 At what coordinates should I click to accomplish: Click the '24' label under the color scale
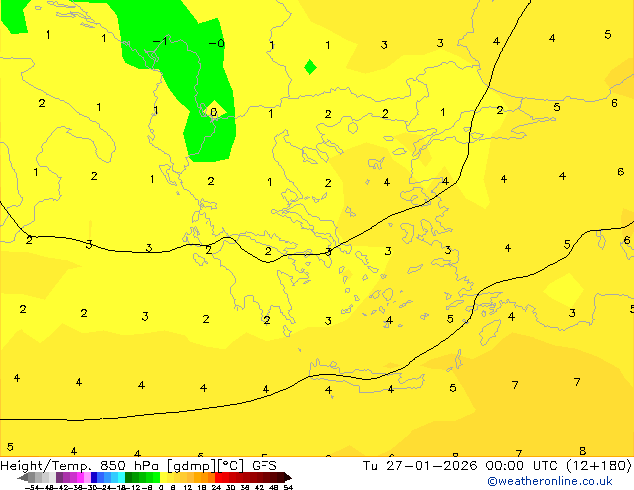click(x=216, y=487)
